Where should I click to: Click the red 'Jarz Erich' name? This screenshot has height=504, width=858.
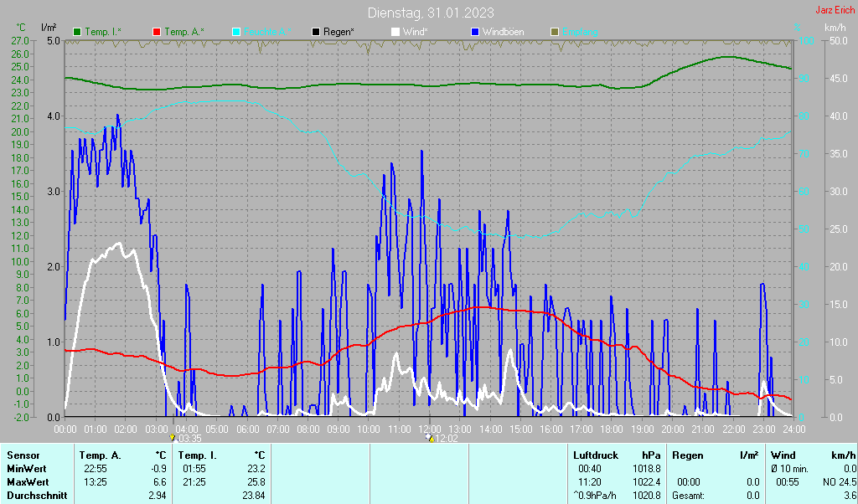(835, 10)
